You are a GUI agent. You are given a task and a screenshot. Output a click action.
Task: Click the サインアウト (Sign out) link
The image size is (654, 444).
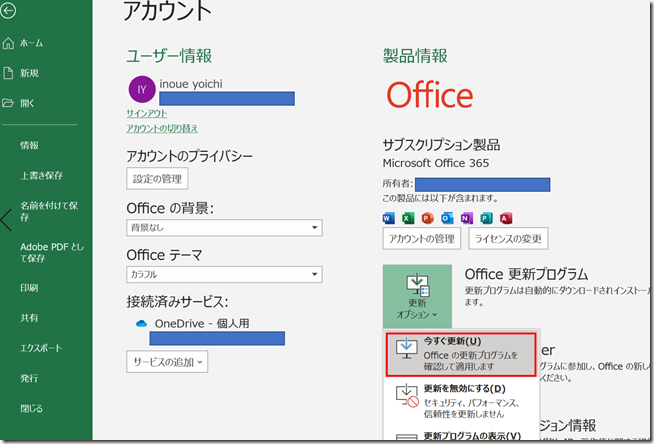coord(147,113)
